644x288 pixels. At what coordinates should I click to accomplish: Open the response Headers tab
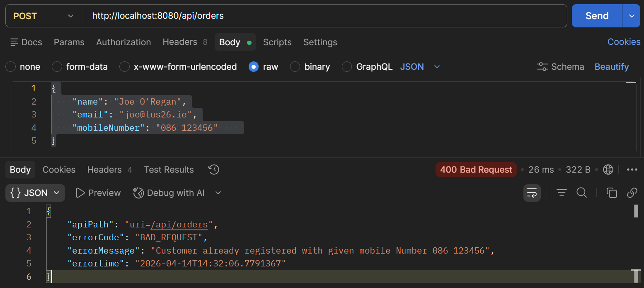click(109, 169)
